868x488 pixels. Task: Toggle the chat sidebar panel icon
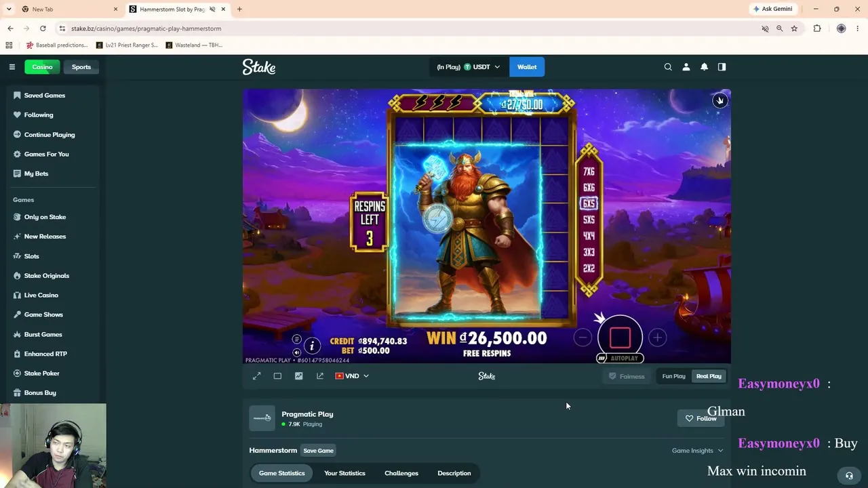coord(722,67)
